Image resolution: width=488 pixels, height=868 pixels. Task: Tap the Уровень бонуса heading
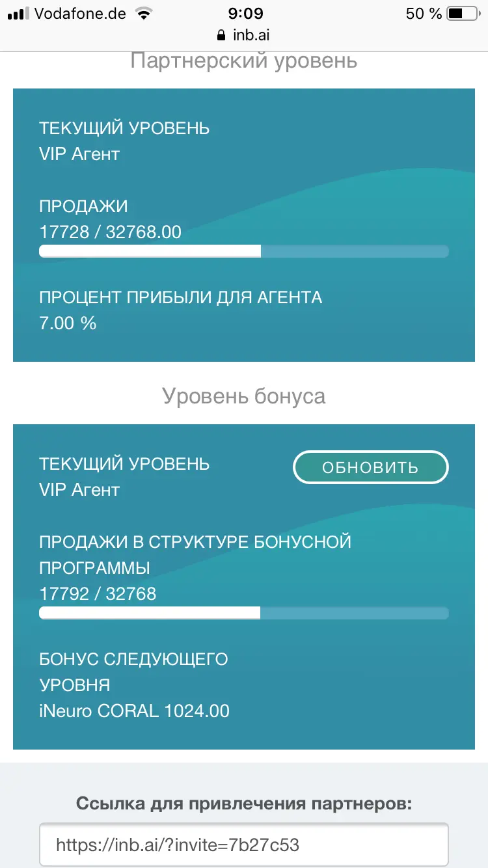tap(244, 396)
